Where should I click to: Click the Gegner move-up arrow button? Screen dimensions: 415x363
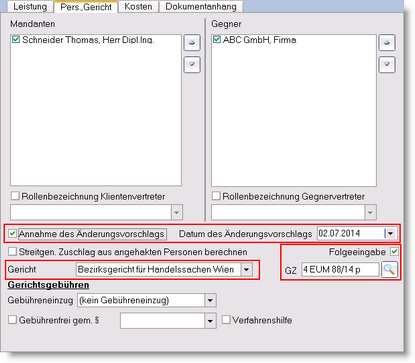tap(387, 43)
